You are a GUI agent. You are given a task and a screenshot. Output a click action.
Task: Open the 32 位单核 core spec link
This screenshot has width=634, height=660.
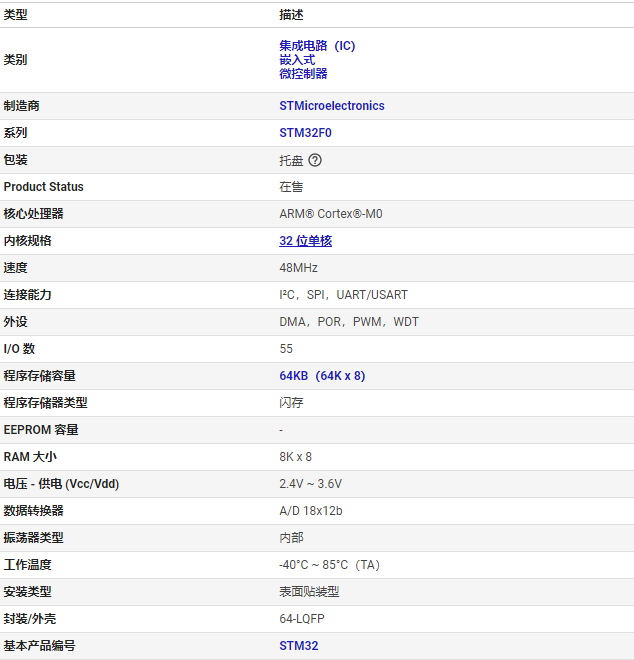306,241
